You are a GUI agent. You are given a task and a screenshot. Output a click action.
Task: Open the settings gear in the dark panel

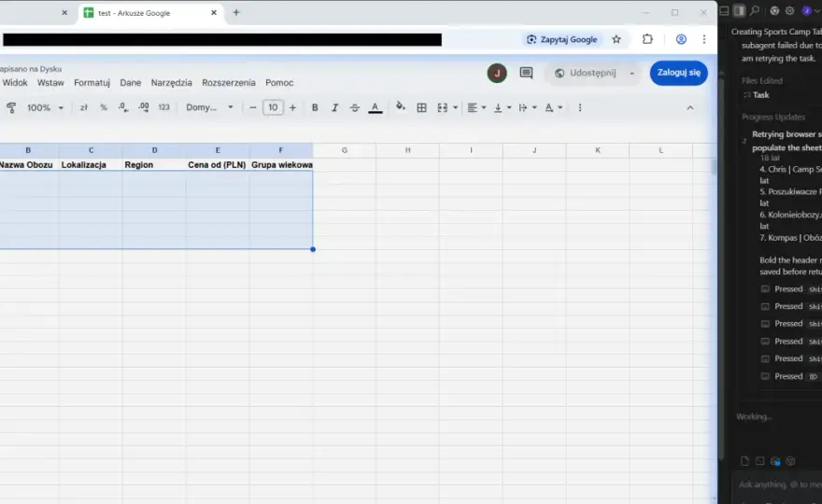coord(789,10)
